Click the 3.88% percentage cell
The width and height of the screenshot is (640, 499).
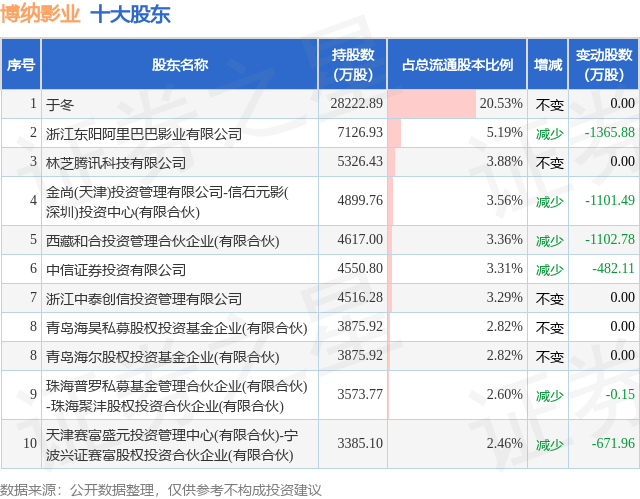[457, 162]
